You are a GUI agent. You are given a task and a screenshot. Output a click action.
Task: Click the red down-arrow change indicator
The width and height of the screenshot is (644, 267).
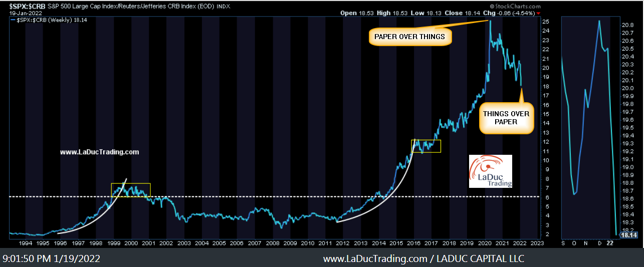(x=538, y=14)
